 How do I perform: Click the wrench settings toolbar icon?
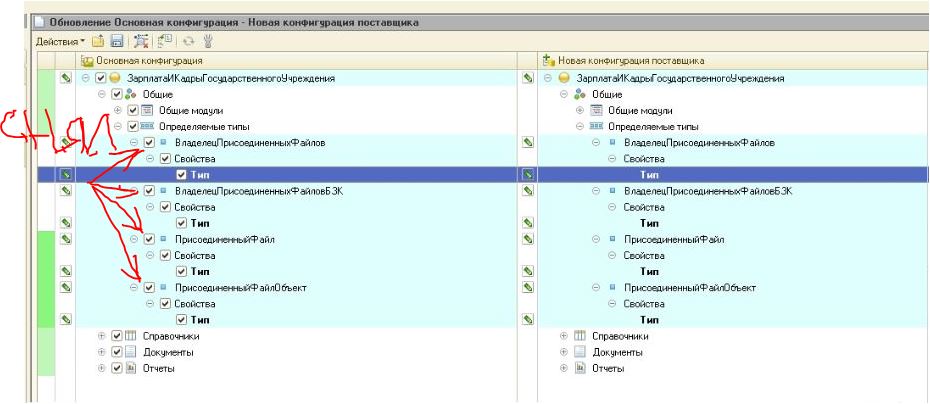tap(208, 42)
